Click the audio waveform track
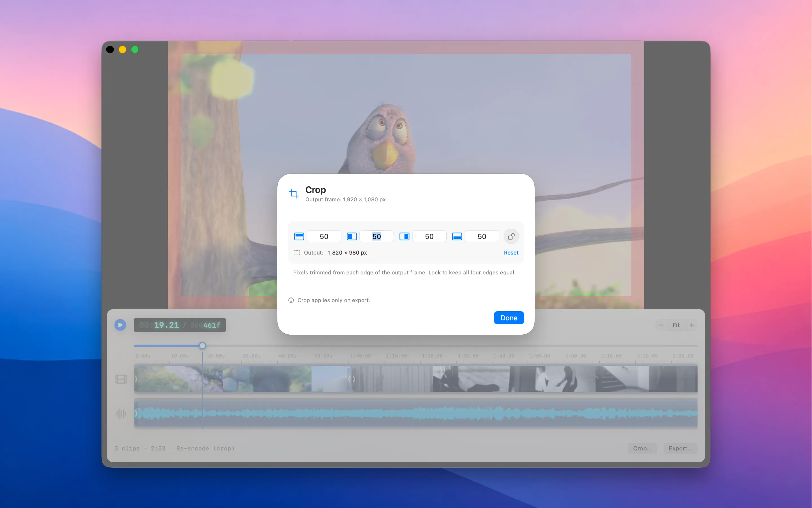This screenshot has width=812, height=508. coord(415,413)
